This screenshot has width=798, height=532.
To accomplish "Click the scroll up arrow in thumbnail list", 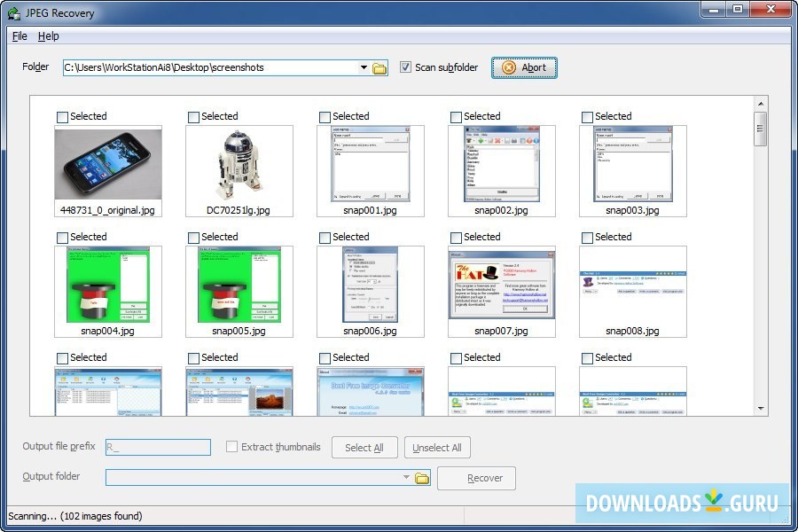I will [761, 104].
